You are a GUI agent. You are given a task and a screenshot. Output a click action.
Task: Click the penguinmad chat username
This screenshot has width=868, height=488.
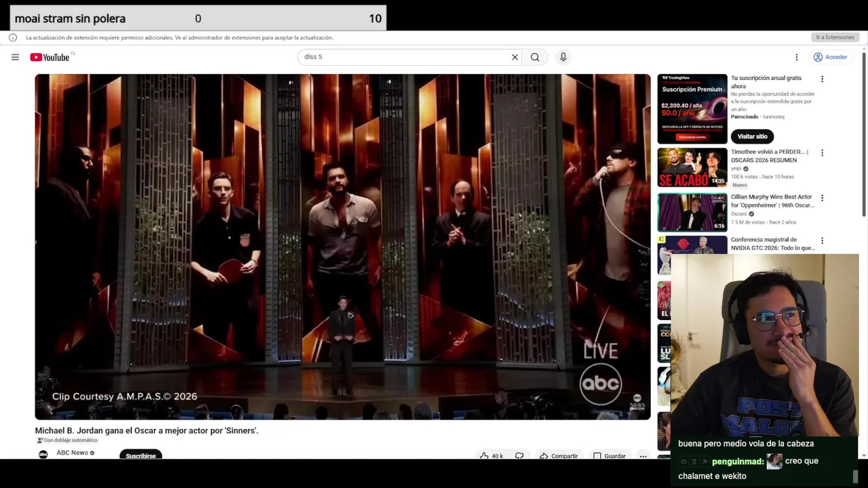(738, 462)
